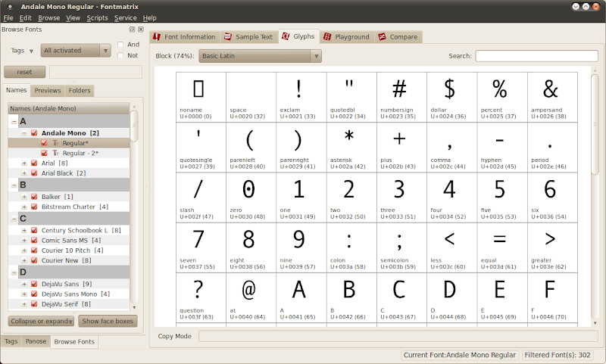Click the Sample Text tab icon
This screenshot has width=606, height=364.
[x=228, y=37]
